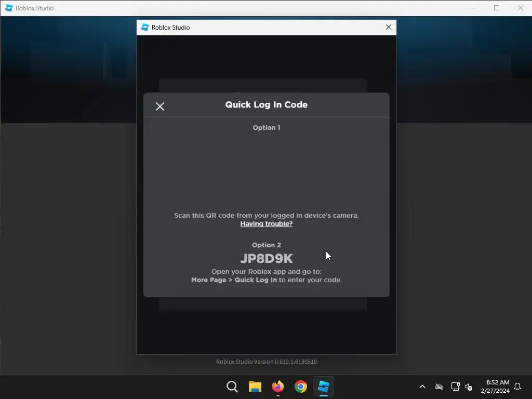Show hidden system tray icons

pos(422,387)
